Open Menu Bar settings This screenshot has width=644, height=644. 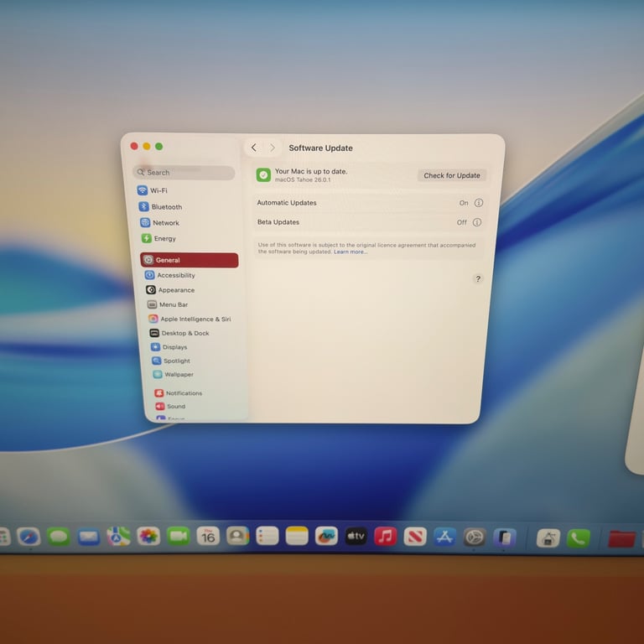168,304
